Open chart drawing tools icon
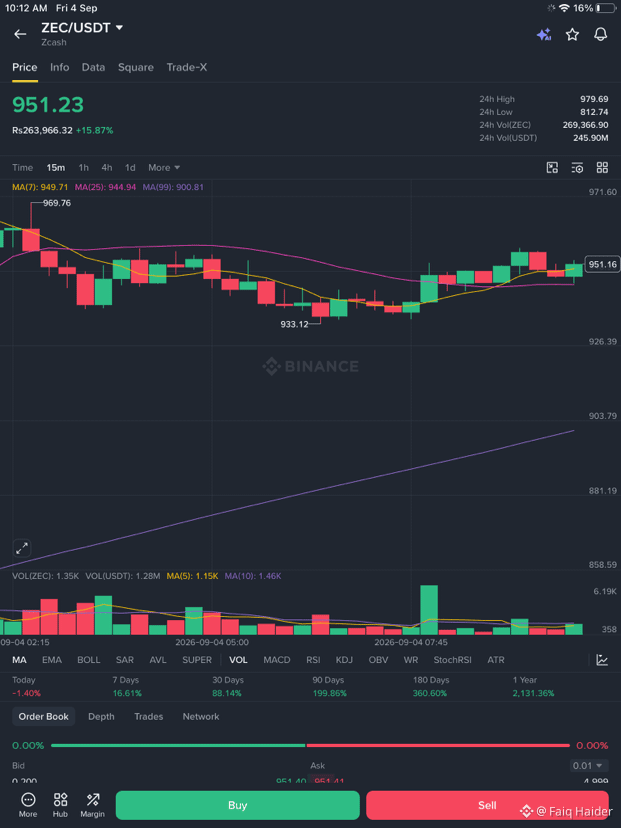621x828 pixels. [x=552, y=168]
